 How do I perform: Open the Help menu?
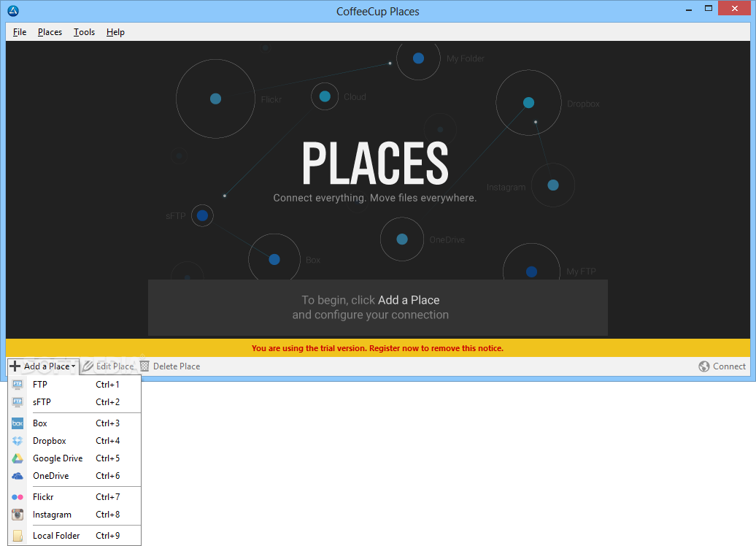pos(115,32)
